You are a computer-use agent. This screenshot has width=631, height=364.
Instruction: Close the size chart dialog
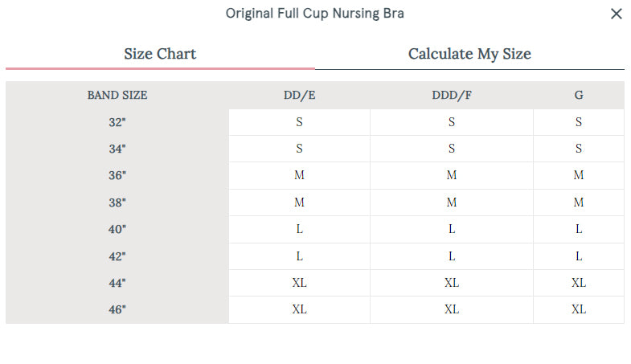[x=617, y=14]
